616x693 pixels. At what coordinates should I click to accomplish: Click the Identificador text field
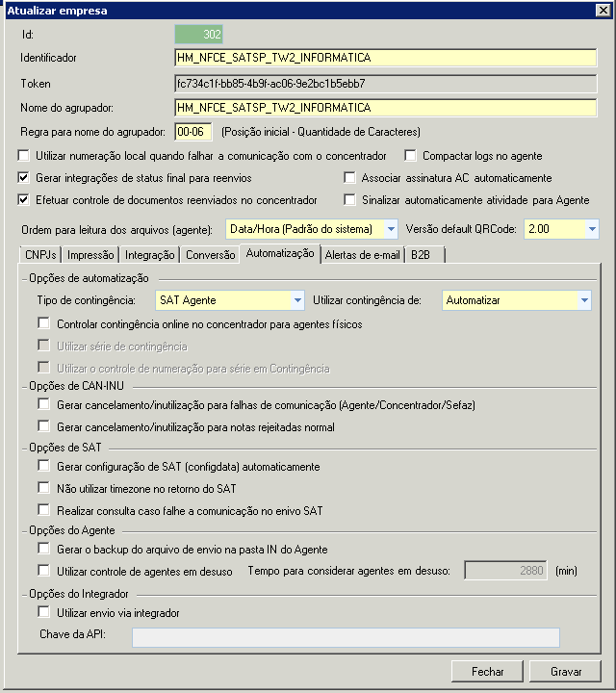[385, 58]
